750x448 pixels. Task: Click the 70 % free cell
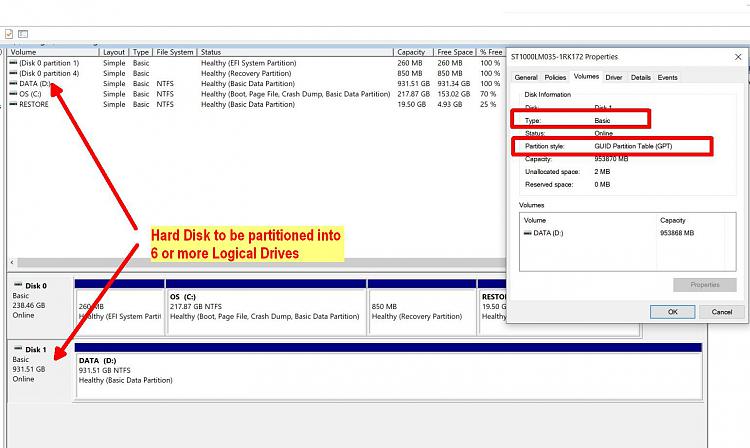488,94
